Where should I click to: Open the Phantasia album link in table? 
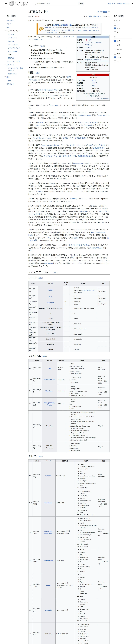click(x=48, y=503)
